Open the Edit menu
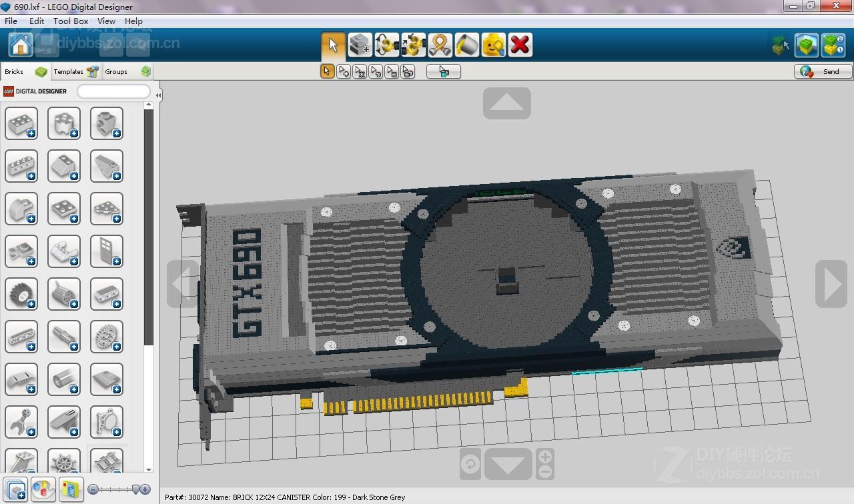Screen dimensions: 854x504 pos(37,21)
